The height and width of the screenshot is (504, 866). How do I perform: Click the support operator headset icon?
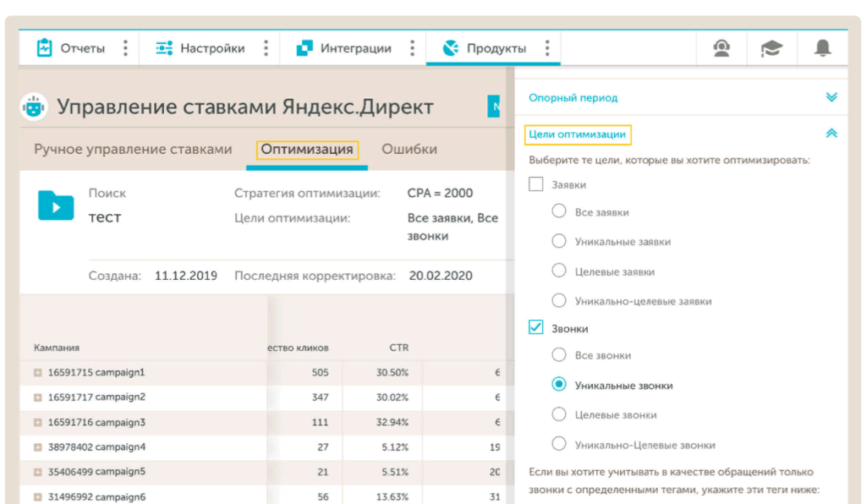pos(721,48)
